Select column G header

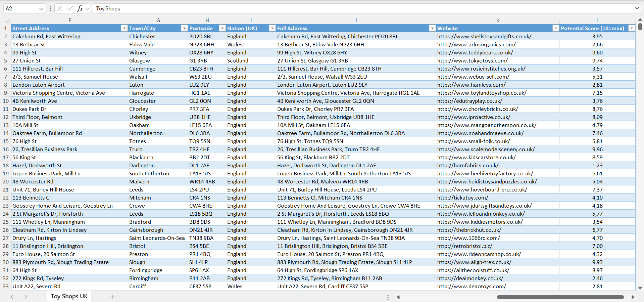[158, 20]
